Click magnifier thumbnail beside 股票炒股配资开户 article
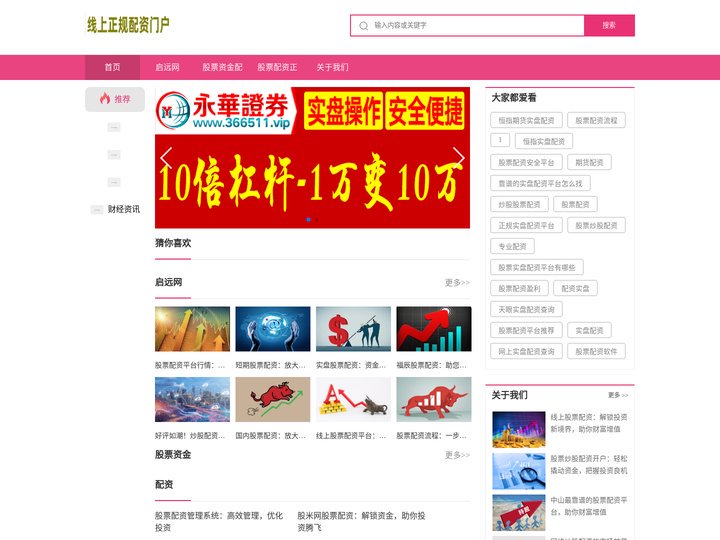 (519, 471)
